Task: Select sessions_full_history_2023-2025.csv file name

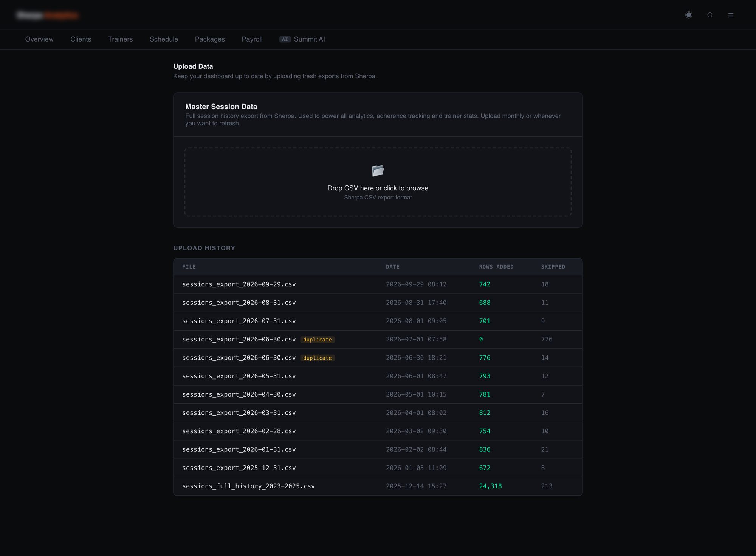Action: pyautogui.click(x=248, y=486)
